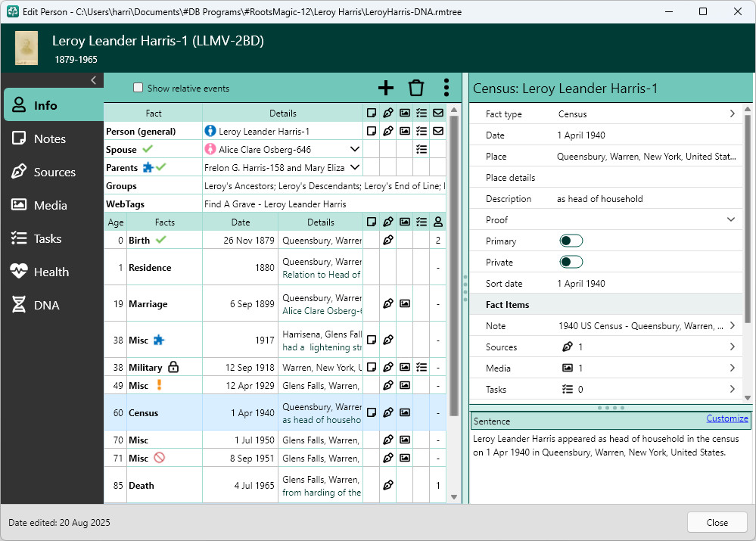The height and width of the screenshot is (541, 756).
Task: Open the Sources tab in sidebar
Action: click(52, 173)
